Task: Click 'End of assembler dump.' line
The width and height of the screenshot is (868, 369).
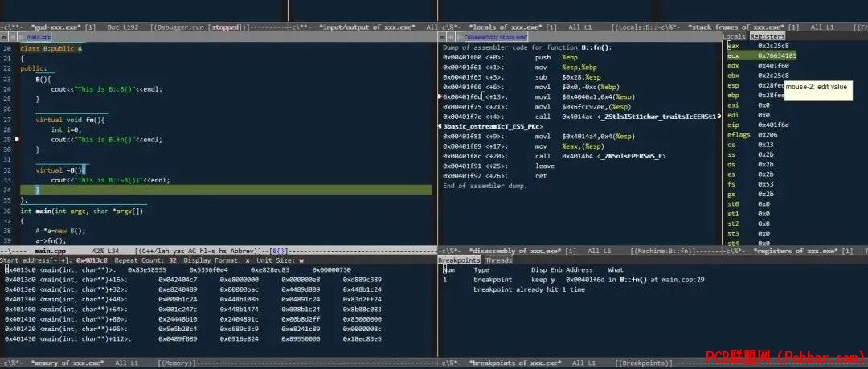Action: tap(485, 187)
